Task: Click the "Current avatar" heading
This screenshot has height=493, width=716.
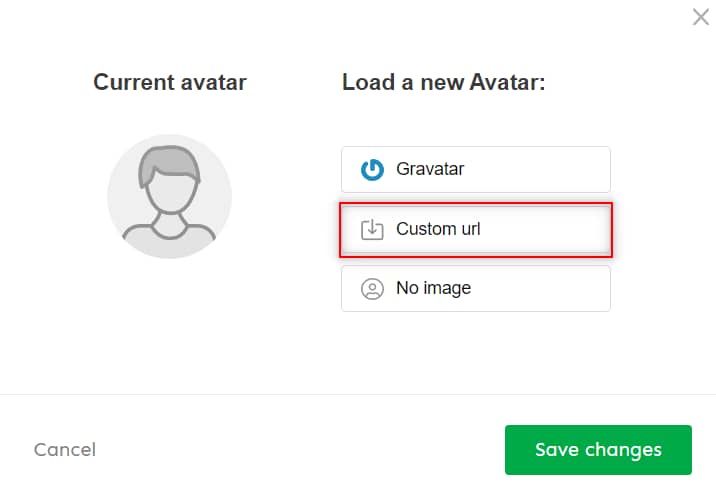Action: [169, 82]
